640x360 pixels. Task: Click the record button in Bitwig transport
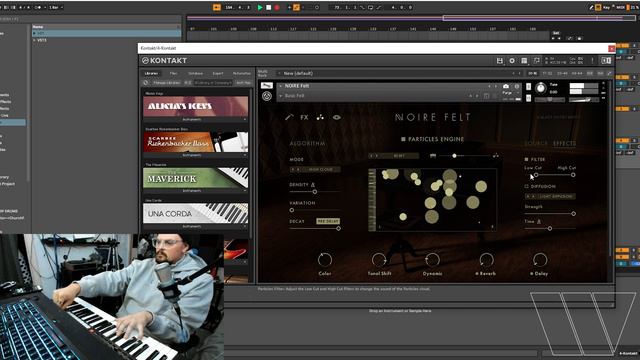point(277,7)
